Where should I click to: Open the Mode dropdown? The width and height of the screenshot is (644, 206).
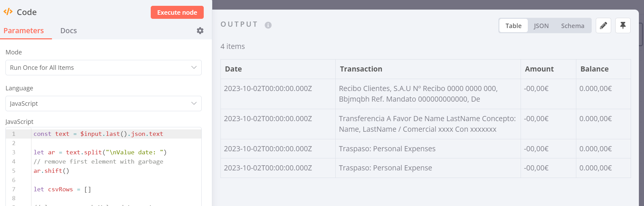(103, 68)
